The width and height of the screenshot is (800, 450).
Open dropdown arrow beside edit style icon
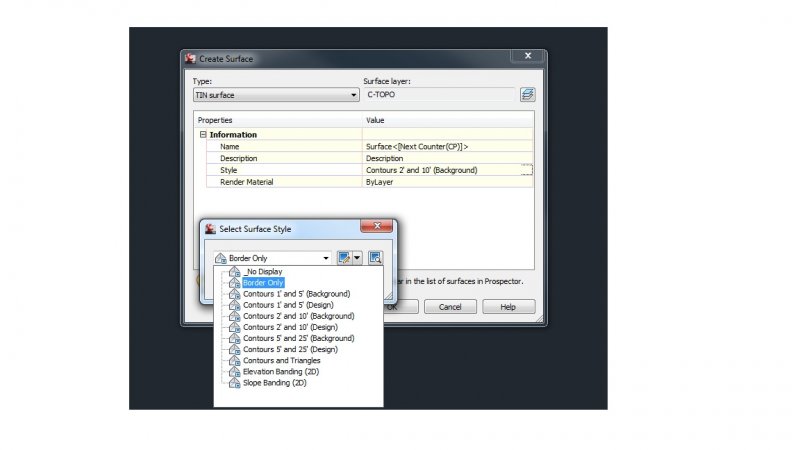click(357, 258)
